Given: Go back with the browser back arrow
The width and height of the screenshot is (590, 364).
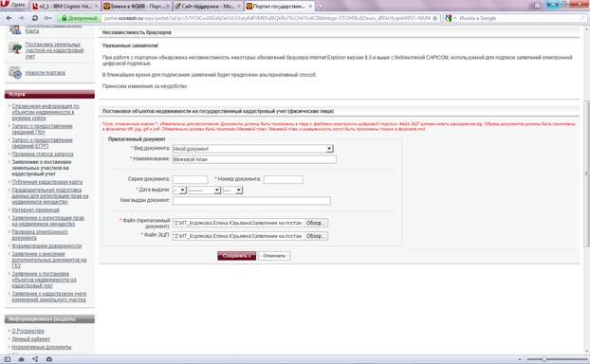Looking at the screenshot, I should pyautogui.click(x=9, y=18).
